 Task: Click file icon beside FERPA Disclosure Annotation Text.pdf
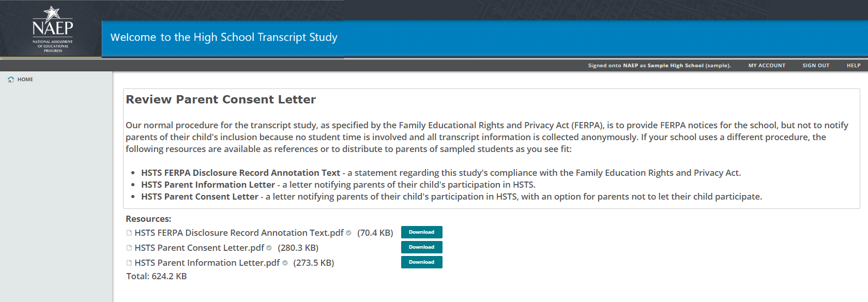(x=129, y=233)
